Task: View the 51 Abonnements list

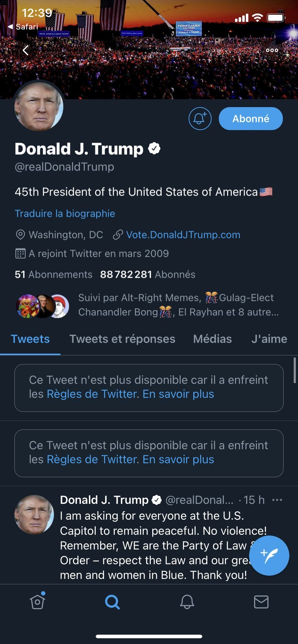Action: (x=54, y=275)
